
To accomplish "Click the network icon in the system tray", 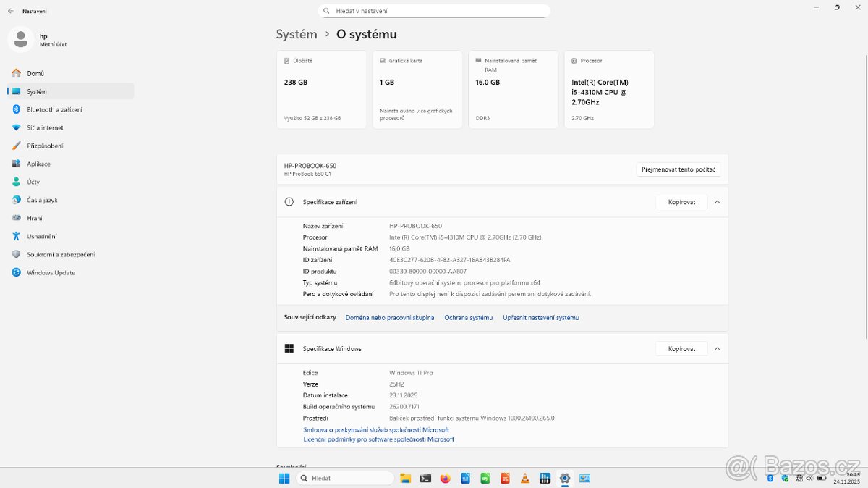I will [799, 478].
